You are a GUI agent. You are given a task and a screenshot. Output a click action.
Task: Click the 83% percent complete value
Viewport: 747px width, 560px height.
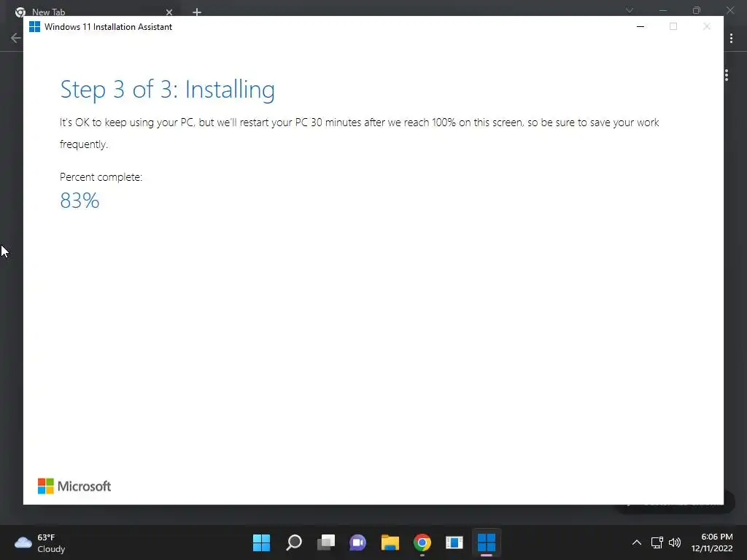click(80, 201)
